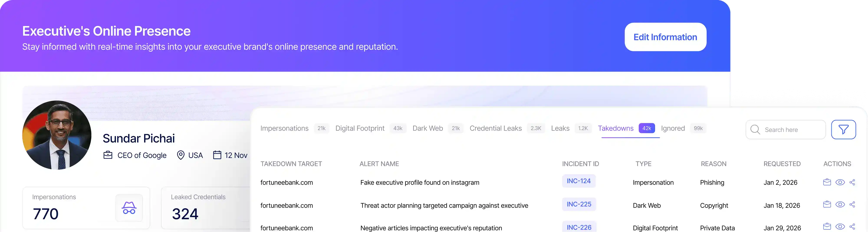Toggle eye view on the INC-226 row
Image resolution: width=868 pixels, height=232 pixels.
click(840, 227)
